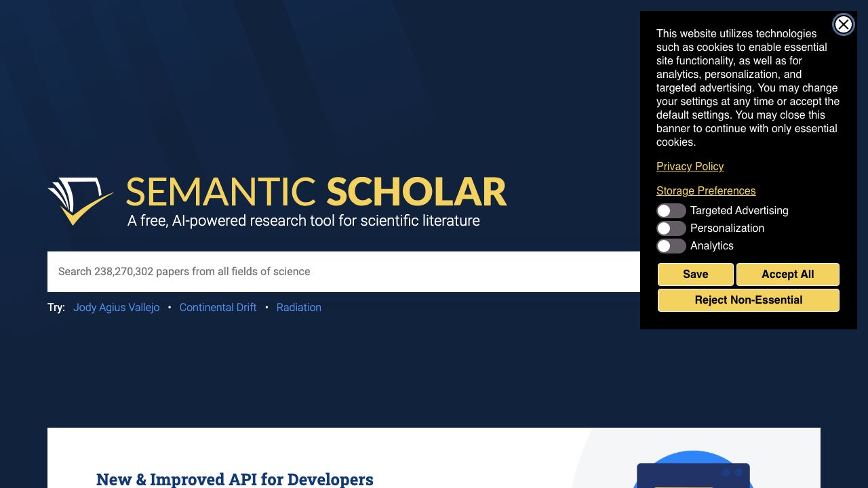Click the SEMANTIC SCHOLAR title text

tap(317, 192)
